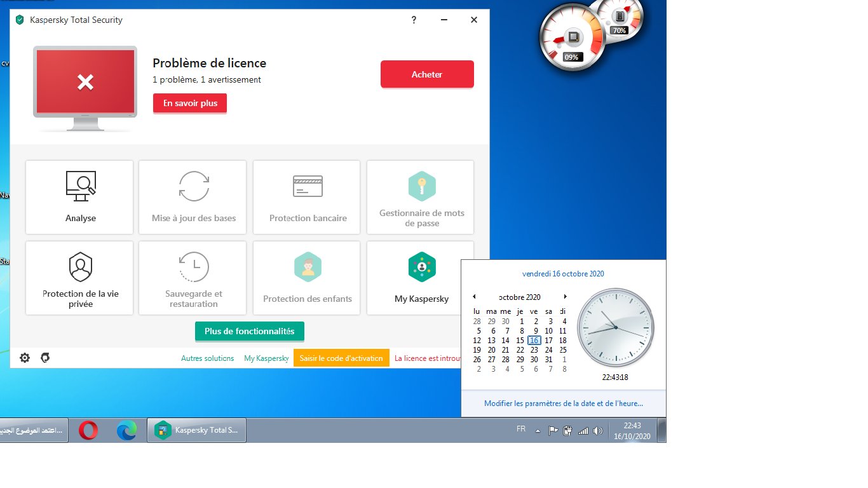
Task: Click Saisir le code d'activation
Action: click(x=341, y=358)
